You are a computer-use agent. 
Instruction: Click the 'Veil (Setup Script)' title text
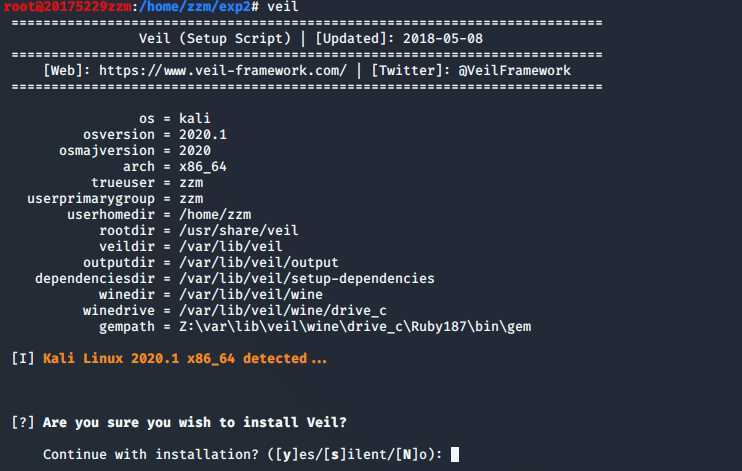click(x=215, y=39)
